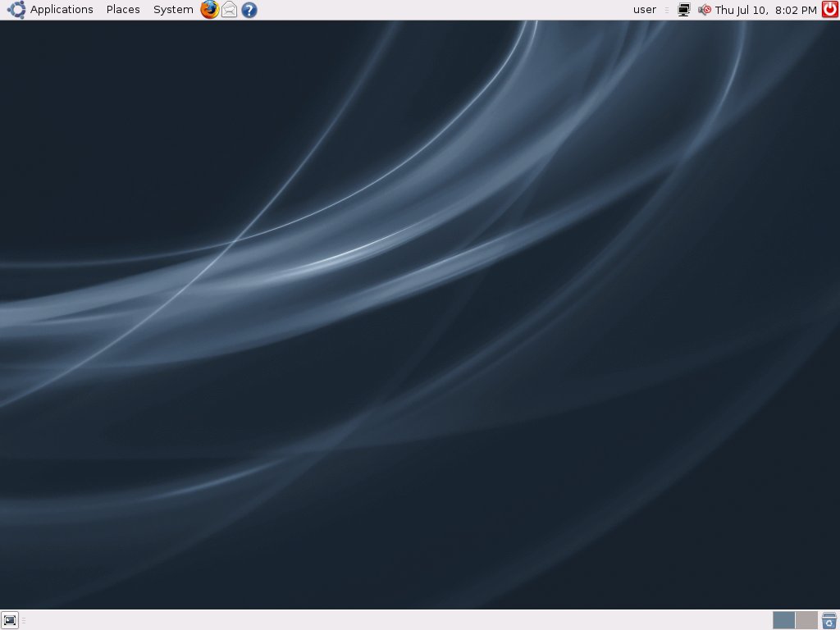Click the Show Desktop button
840x630 pixels.
(10, 620)
